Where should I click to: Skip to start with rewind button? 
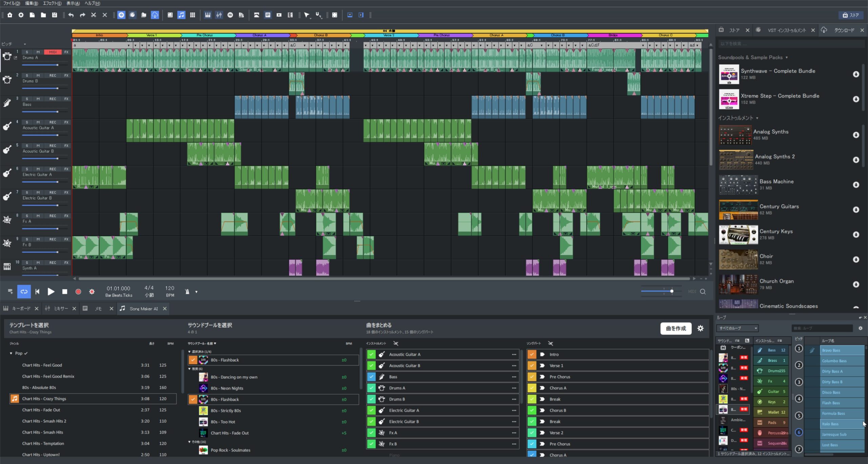37,291
